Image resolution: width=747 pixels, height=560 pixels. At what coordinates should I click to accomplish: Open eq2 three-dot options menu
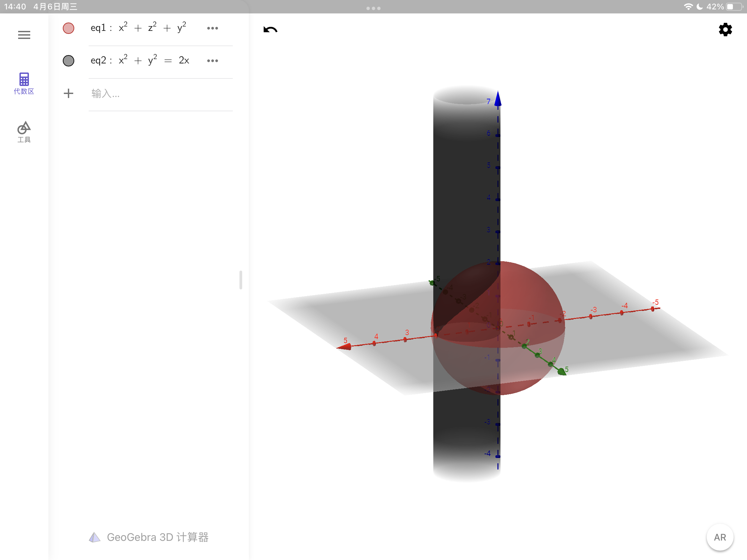coord(212,61)
